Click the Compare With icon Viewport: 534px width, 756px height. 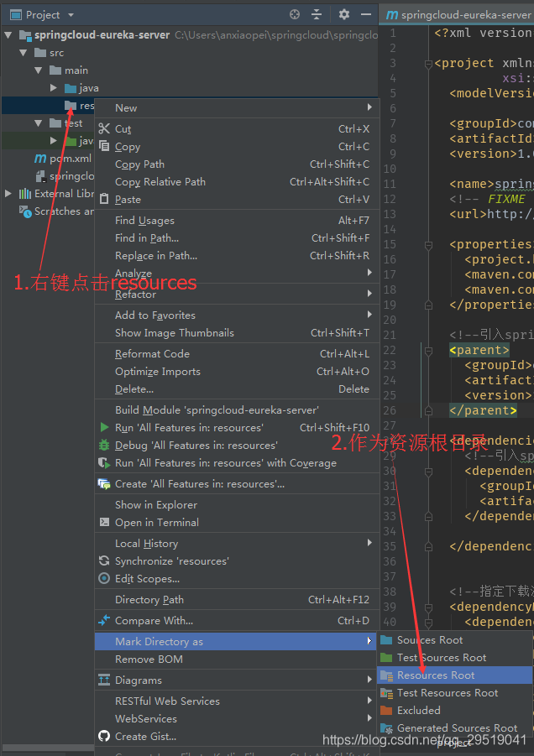click(104, 621)
